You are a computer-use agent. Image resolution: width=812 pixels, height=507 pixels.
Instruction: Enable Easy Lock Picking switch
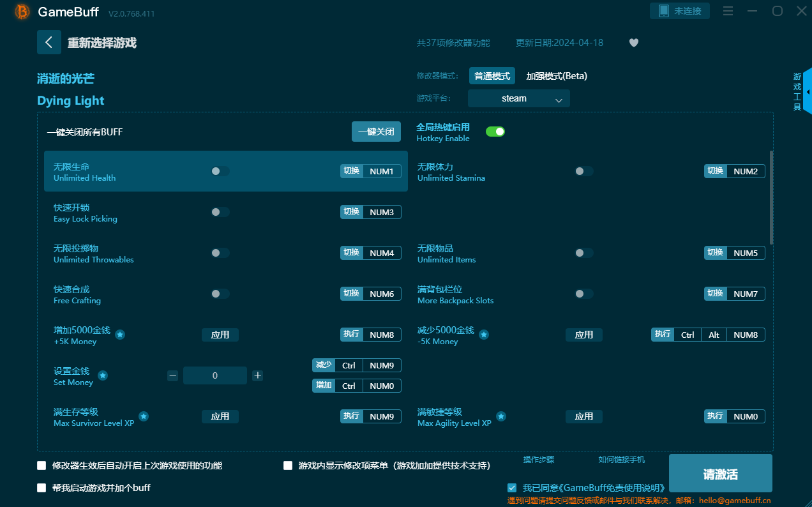tap(220, 212)
